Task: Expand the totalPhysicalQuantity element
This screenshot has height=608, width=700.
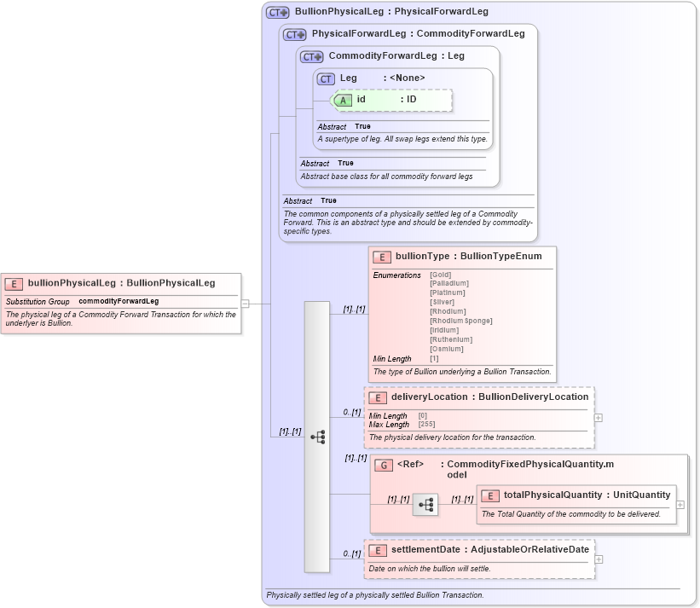Action: click(680, 505)
